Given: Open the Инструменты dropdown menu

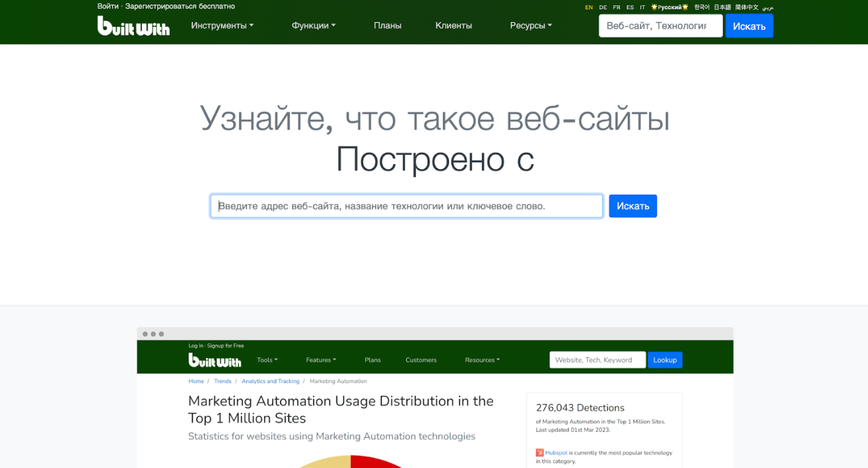Looking at the screenshot, I should coord(222,26).
